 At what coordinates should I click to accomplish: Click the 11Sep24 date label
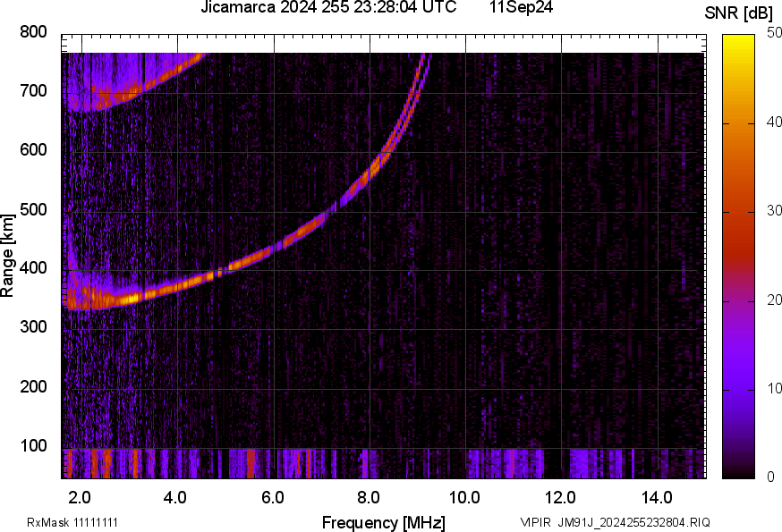(521, 8)
